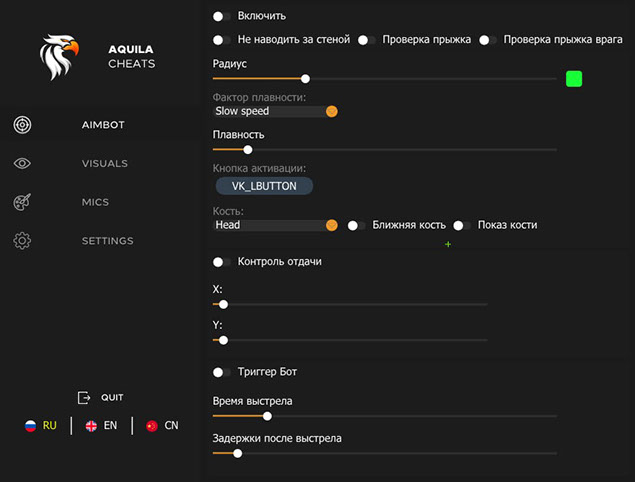Screen dimensions: 635x482
Task: Click the Aimbot crosshair target icon
Action: pyautogui.click(x=22, y=125)
